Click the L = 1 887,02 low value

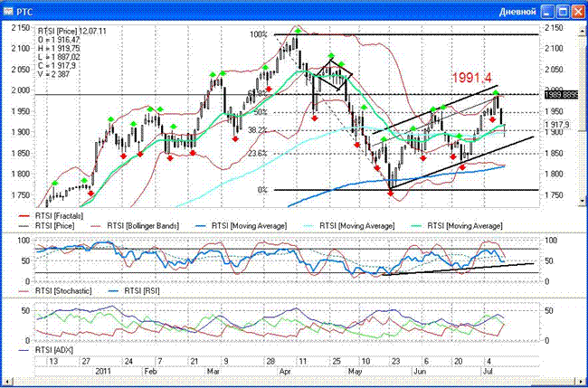click(x=58, y=57)
